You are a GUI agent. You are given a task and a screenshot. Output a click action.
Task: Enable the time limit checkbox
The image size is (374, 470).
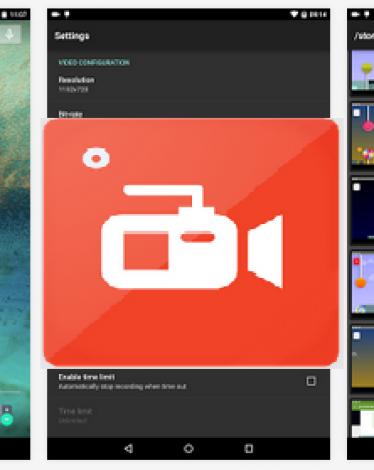pyautogui.click(x=311, y=381)
